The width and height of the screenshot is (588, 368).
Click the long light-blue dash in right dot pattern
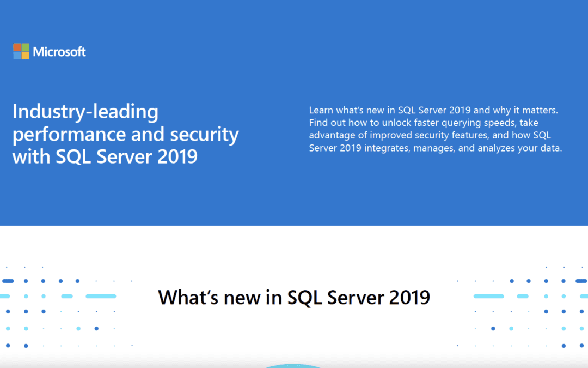click(488, 296)
